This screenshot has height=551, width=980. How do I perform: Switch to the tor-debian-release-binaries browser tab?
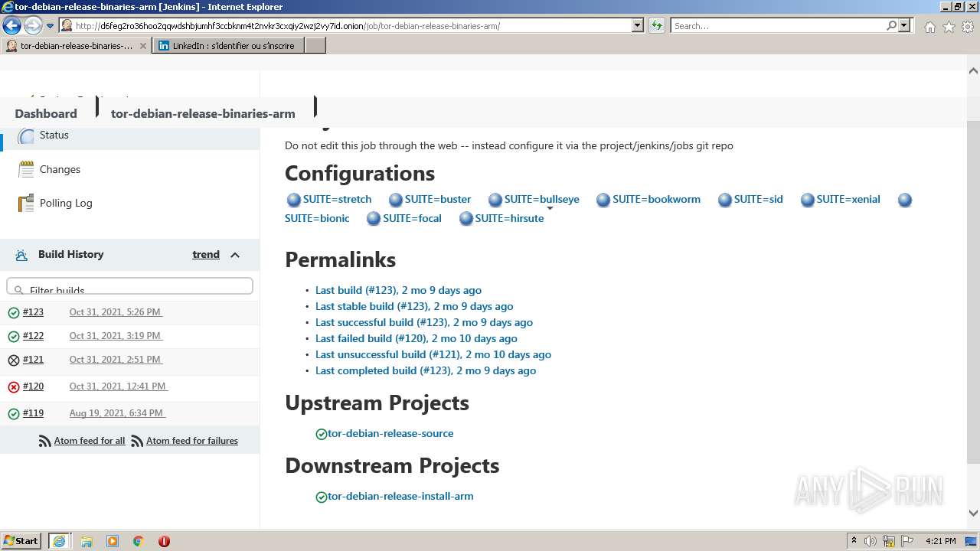point(75,46)
